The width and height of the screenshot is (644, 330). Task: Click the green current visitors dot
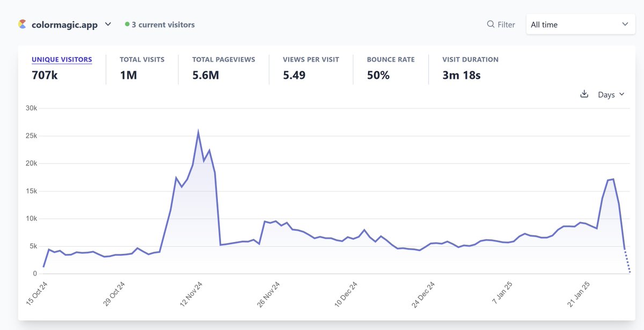tap(127, 24)
